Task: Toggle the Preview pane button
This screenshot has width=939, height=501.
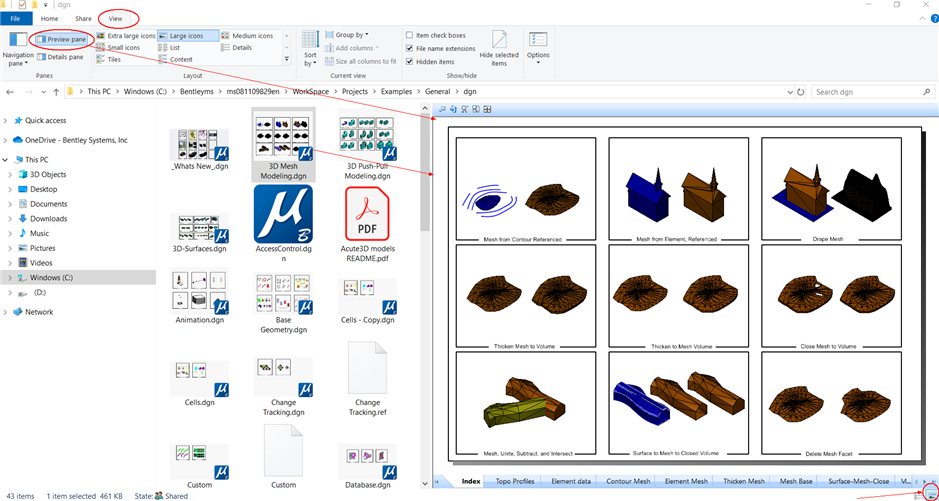Action: point(60,39)
